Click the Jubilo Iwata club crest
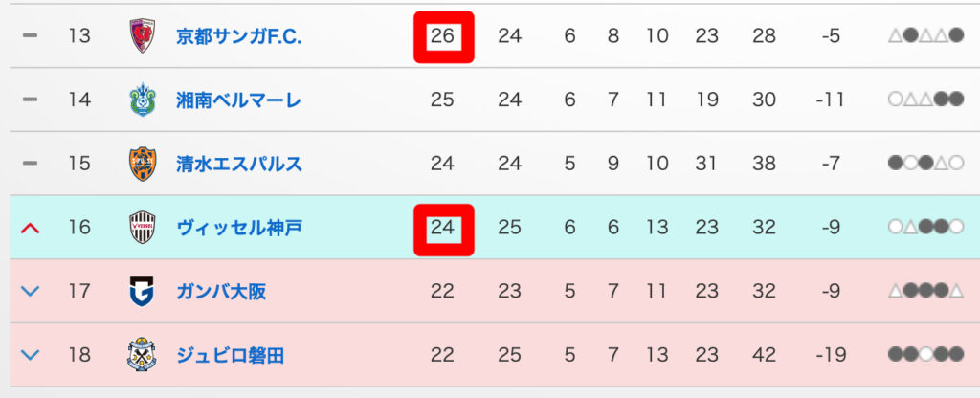This screenshot has width=980, height=398. coord(141,355)
